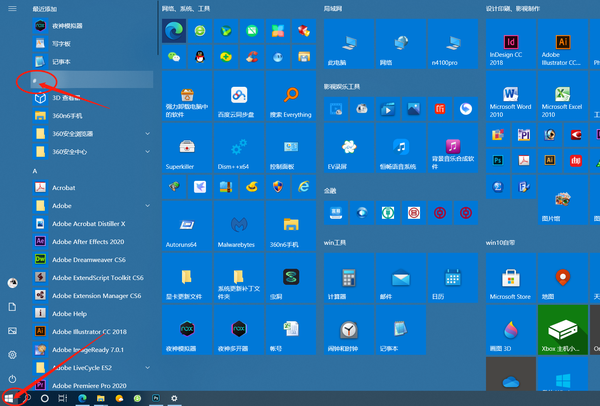Open Settings gear in the Start sidebar
This screenshot has height=406, width=600.
(12, 355)
